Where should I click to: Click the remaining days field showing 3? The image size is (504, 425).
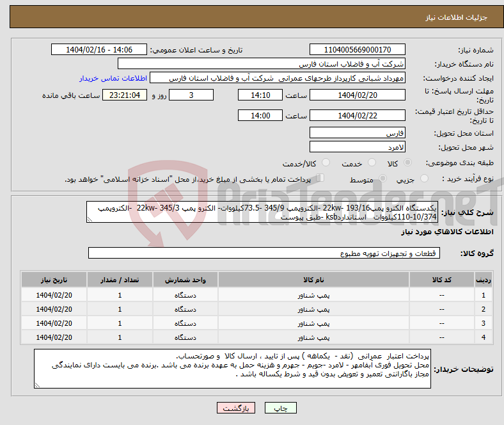[x=191, y=95]
